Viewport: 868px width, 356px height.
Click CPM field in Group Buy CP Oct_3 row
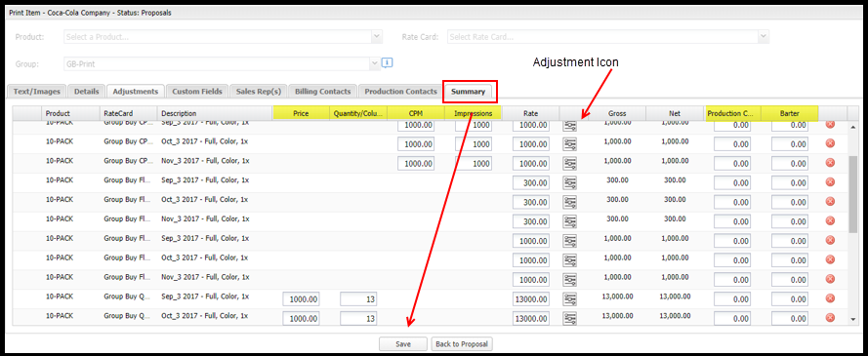pos(416,144)
